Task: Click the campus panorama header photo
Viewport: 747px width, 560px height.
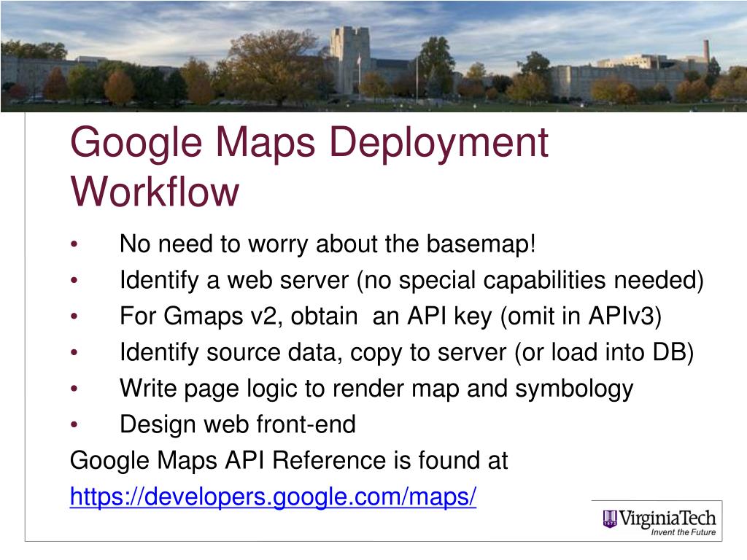Action: [x=373, y=56]
